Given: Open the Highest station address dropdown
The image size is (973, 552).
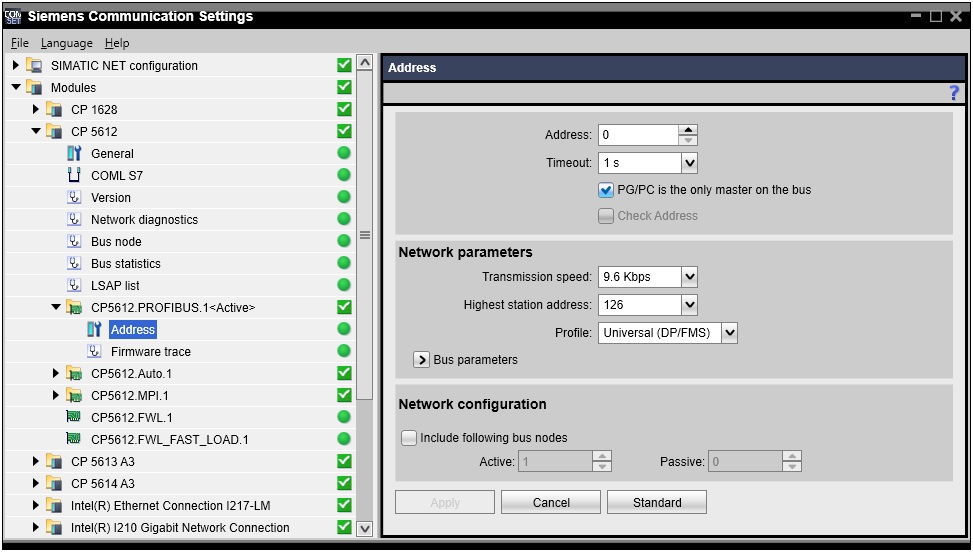Looking at the screenshot, I should tap(689, 305).
